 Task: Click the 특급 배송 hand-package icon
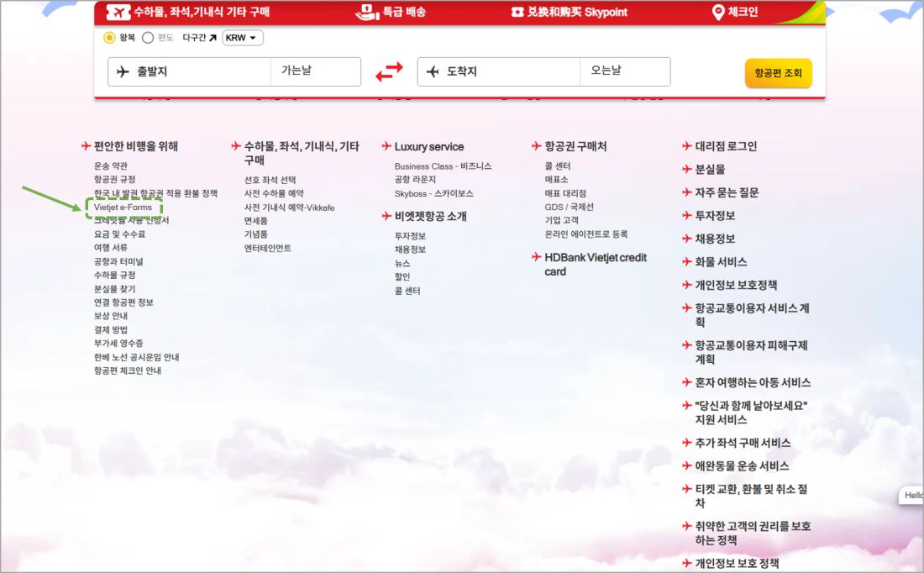point(367,12)
